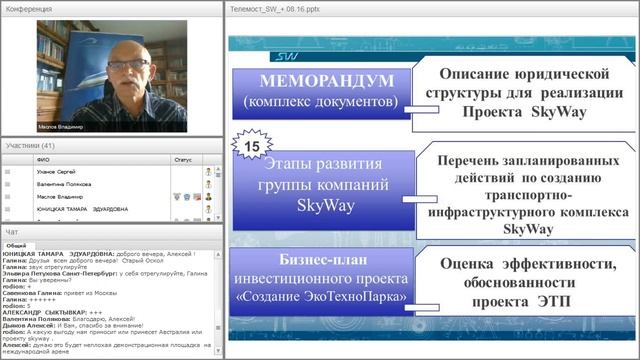The image size is (640, 360).
Task: Tick row marker beside Валентина Полякова
Action: (x=7, y=184)
